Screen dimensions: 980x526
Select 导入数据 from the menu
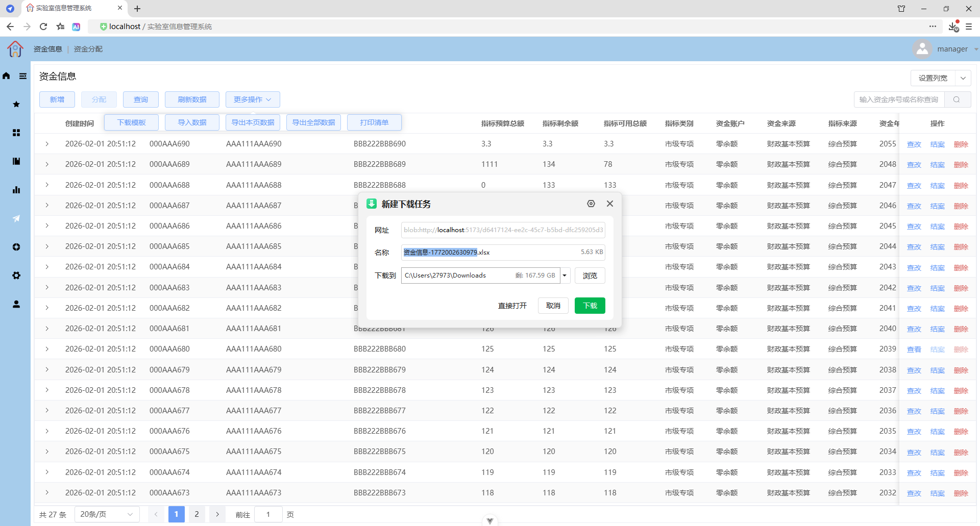tap(192, 122)
